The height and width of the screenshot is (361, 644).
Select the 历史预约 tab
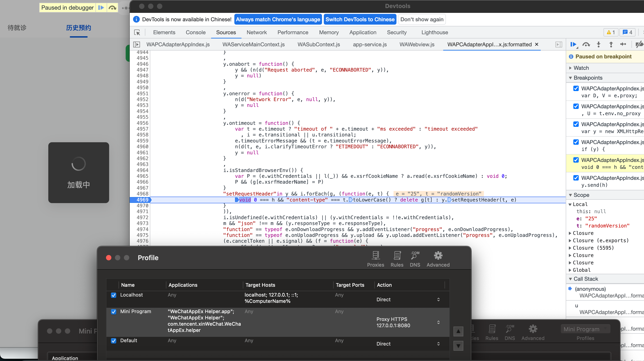[78, 28]
